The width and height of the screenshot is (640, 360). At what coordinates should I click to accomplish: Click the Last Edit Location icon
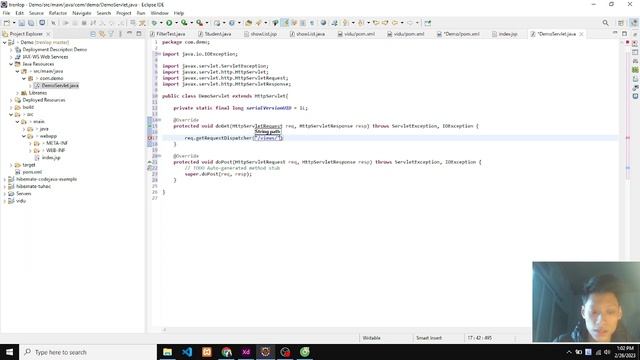[x=376, y=23]
